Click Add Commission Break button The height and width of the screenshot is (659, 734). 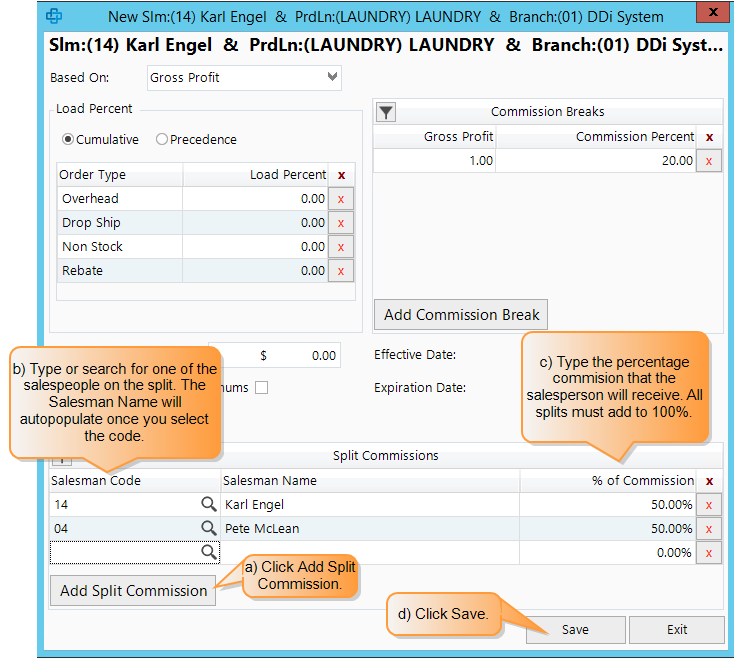tap(461, 314)
